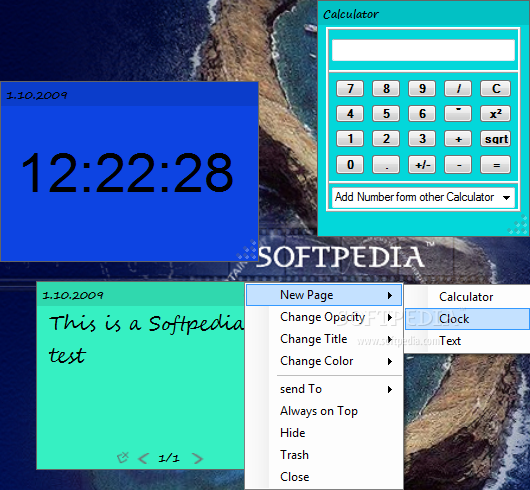Choose Clock in New Page submenu
This screenshot has width=530, height=490.
click(x=467, y=319)
